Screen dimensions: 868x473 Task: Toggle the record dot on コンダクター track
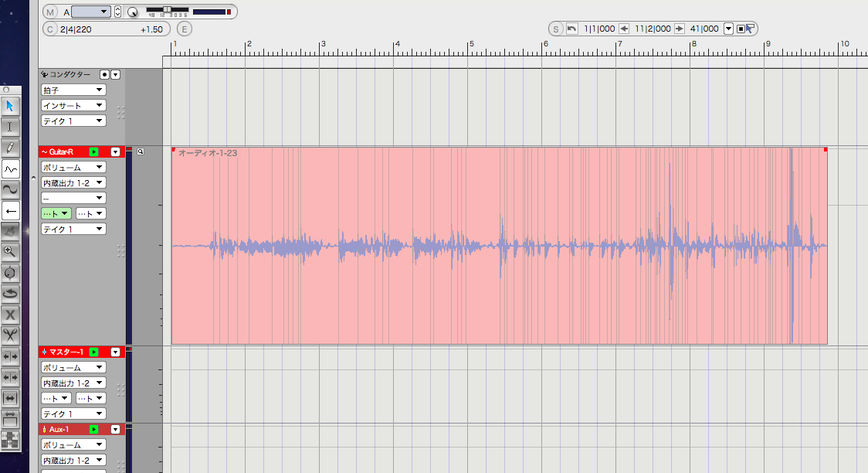[x=104, y=75]
